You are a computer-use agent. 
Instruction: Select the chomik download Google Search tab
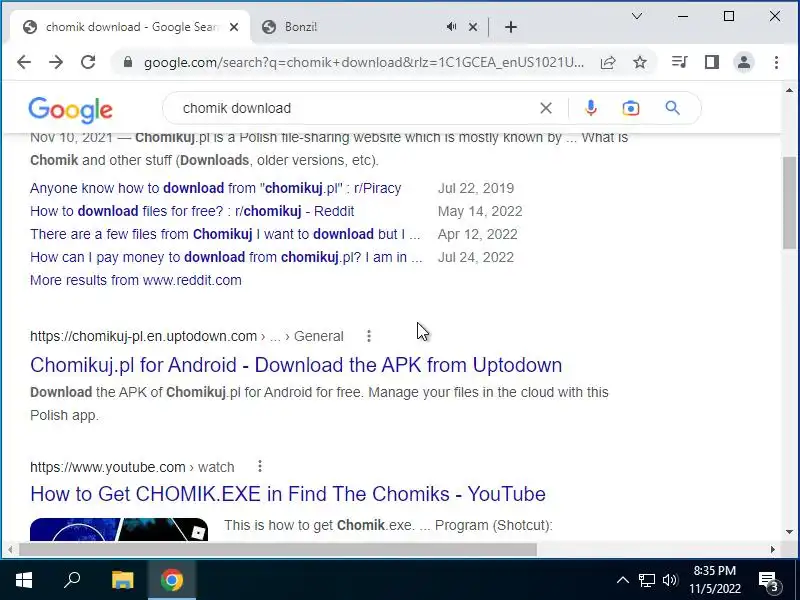click(130, 27)
